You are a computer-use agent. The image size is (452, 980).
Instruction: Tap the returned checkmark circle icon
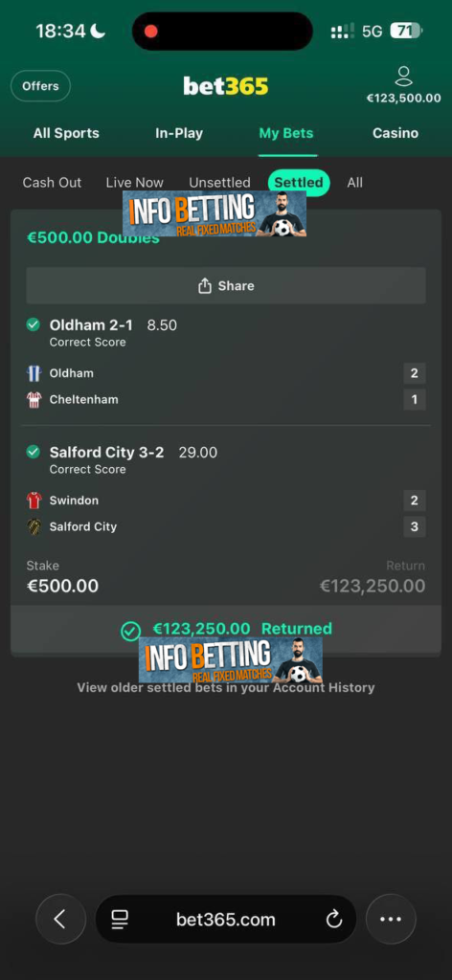coord(130,632)
